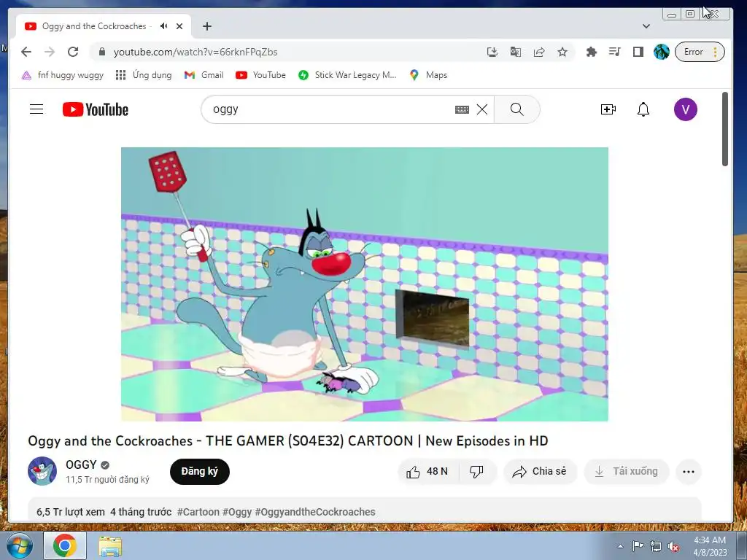Open the OGGY channel name link
This screenshot has width=747, height=560.
point(81,464)
